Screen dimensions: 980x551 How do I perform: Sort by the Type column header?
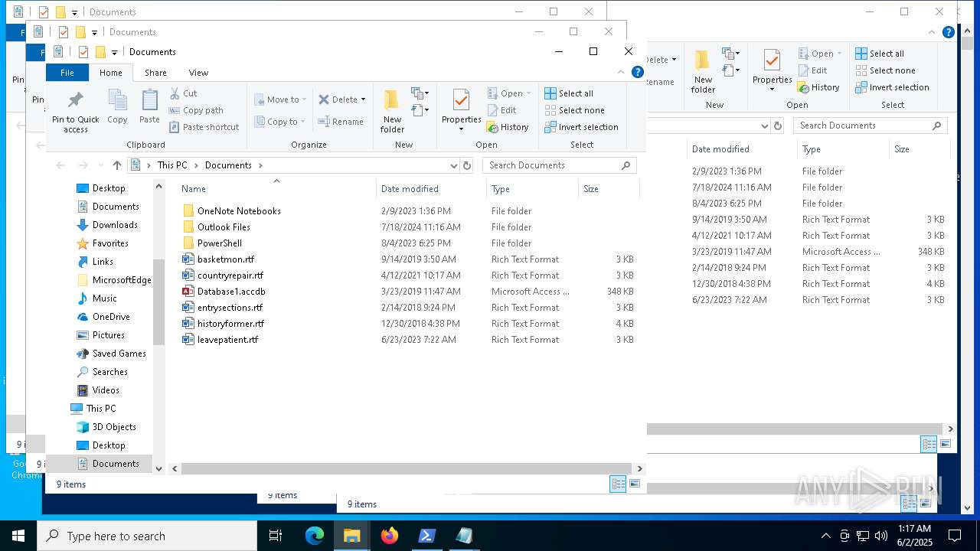point(532,188)
